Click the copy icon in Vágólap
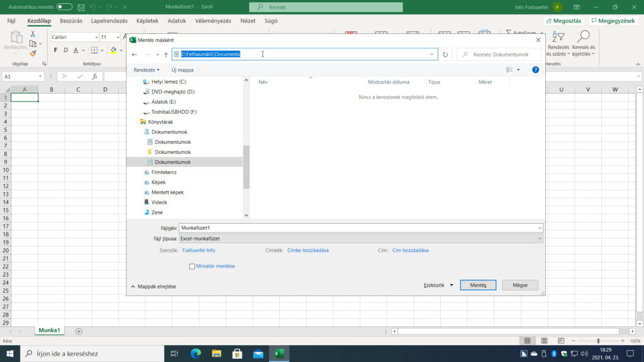 coord(33,43)
